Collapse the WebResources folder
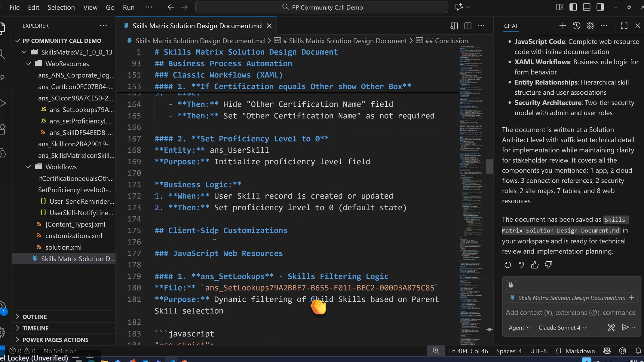The height and width of the screenshot is (362, 644). tap(29, 64)
